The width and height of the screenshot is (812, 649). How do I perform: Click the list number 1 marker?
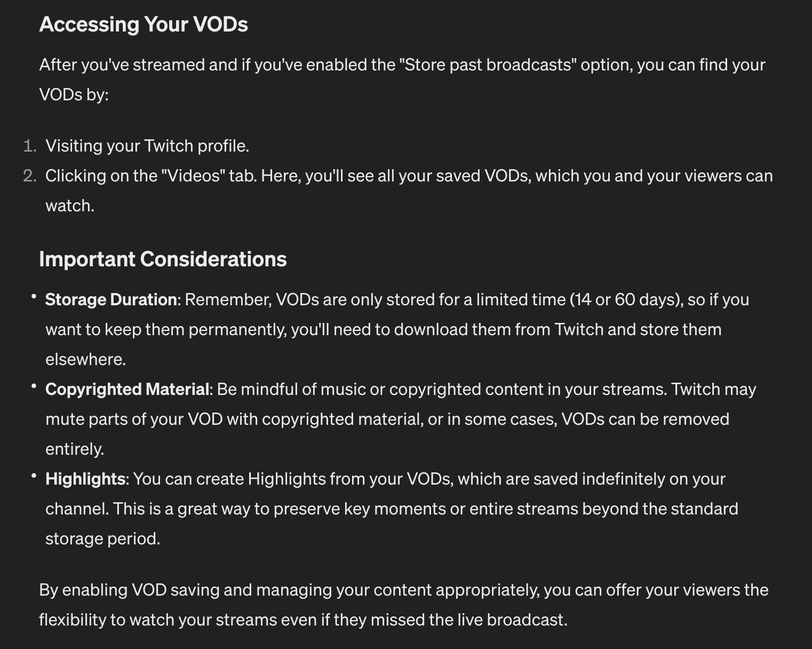point(30,146)
